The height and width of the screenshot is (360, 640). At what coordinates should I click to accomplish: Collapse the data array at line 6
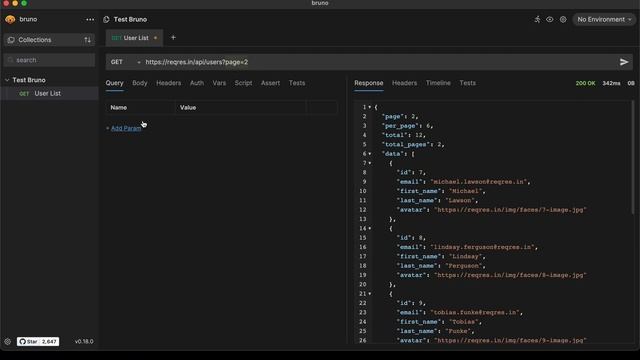point(370,154)
